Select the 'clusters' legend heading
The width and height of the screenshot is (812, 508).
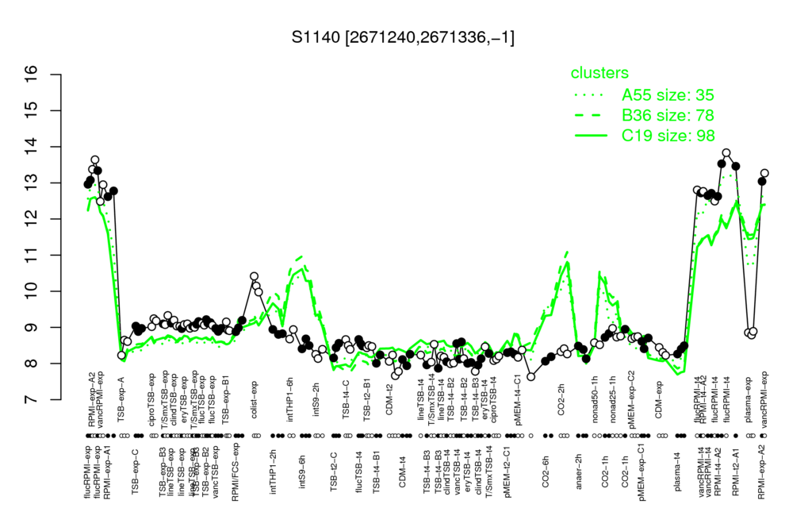[x=599, y=73]
